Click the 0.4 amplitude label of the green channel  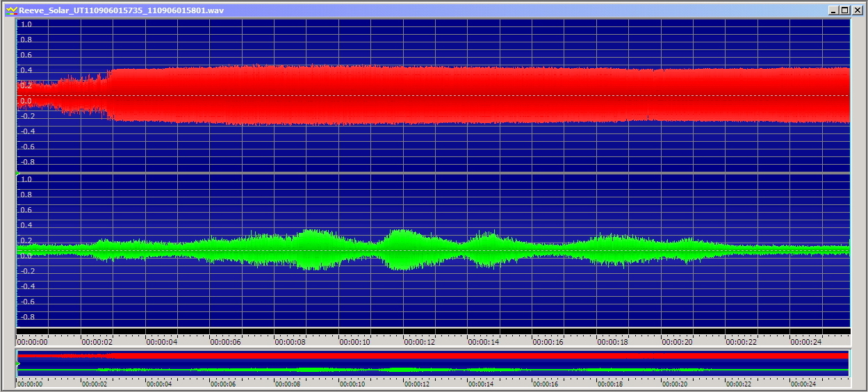(x=26, y=225)
